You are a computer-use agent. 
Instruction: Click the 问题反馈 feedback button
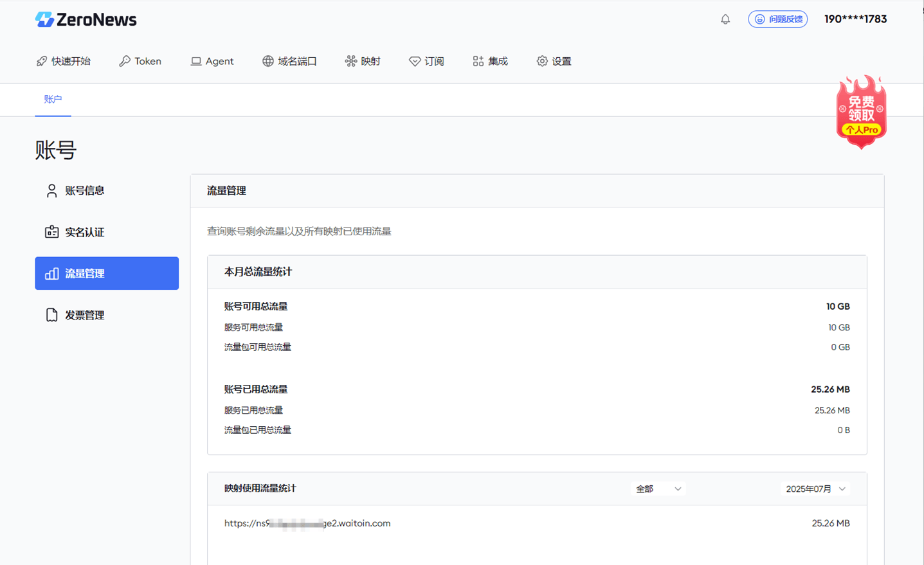click(x=777, y=19)
